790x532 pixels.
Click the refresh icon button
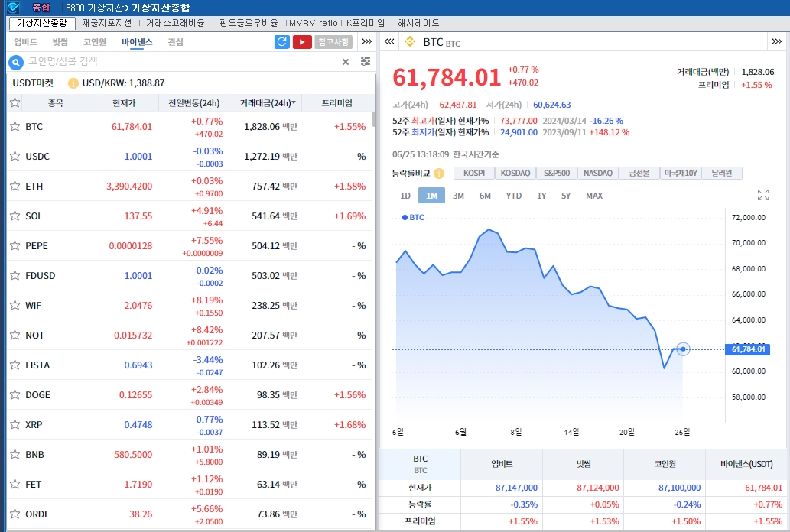coord(282,42)
